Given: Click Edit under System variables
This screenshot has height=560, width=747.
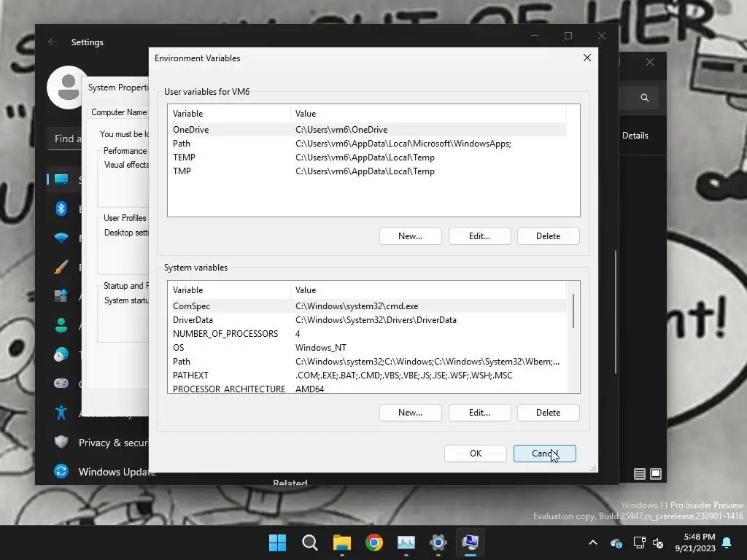Looking at the screenshot, I should click(479, 413).
